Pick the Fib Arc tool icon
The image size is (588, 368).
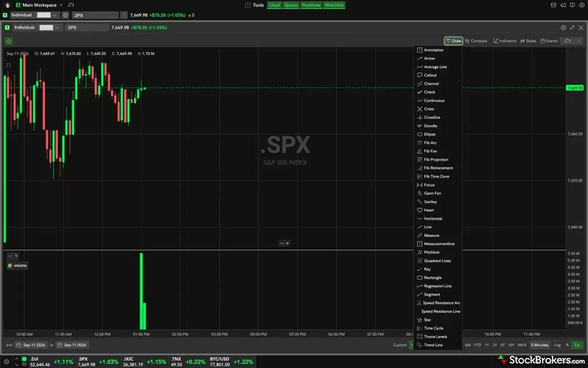[420, 142]
